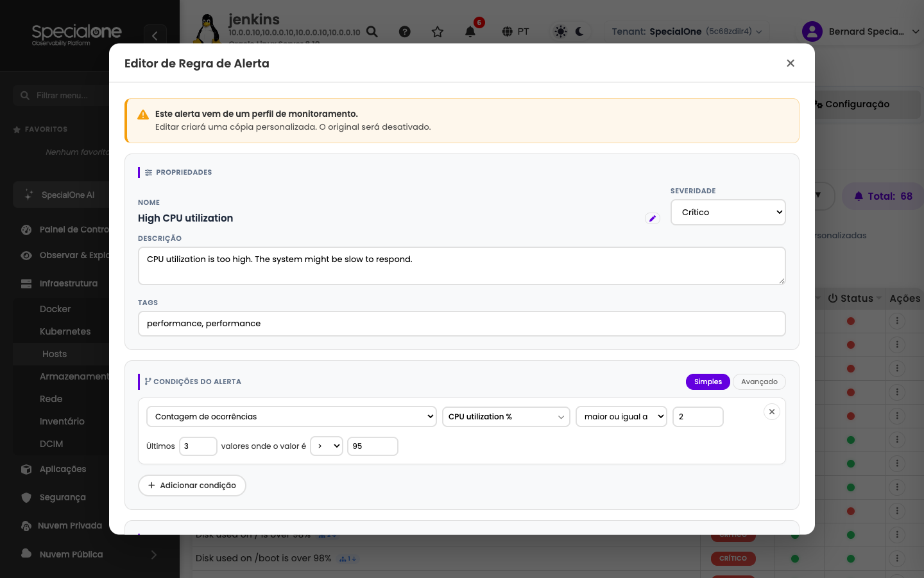This screenshot has height=578, width=924.
Task: Remove the condition with the X icon
Action: point(772,412)
